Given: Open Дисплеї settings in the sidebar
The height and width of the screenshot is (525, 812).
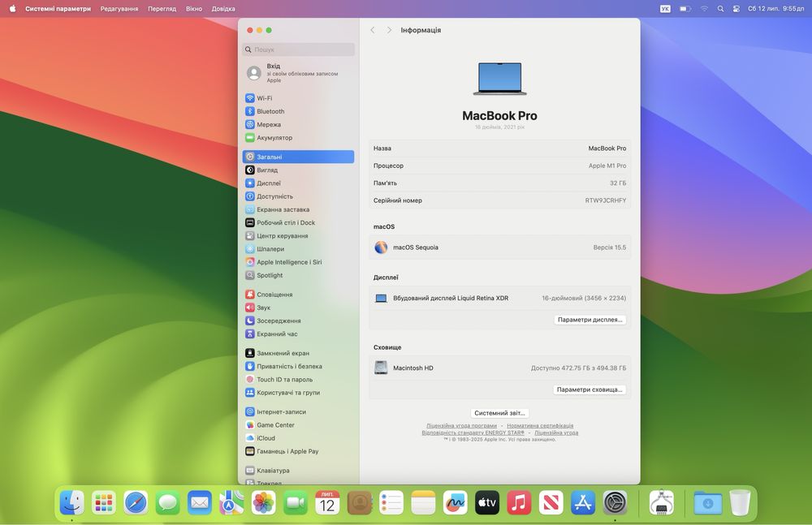Looking at the screenshot, I should coord(298,183).
